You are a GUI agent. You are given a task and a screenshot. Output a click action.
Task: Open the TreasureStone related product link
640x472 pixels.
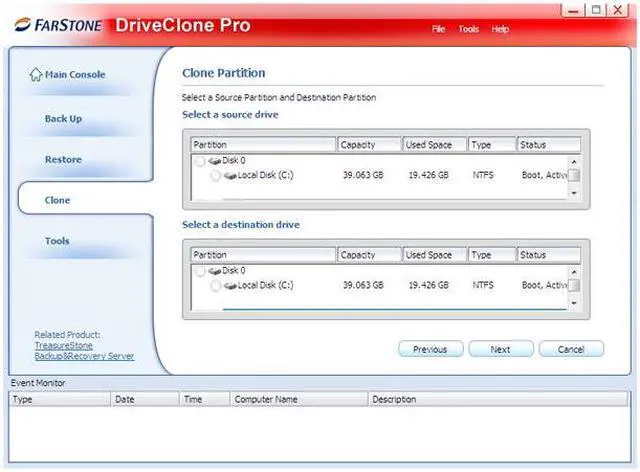[x=63, y=346]
